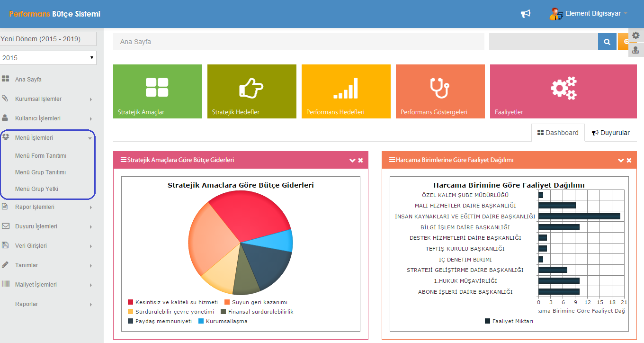
Task: Expand the Kullanıcı İşlemleri submenu
Action: 90,119
